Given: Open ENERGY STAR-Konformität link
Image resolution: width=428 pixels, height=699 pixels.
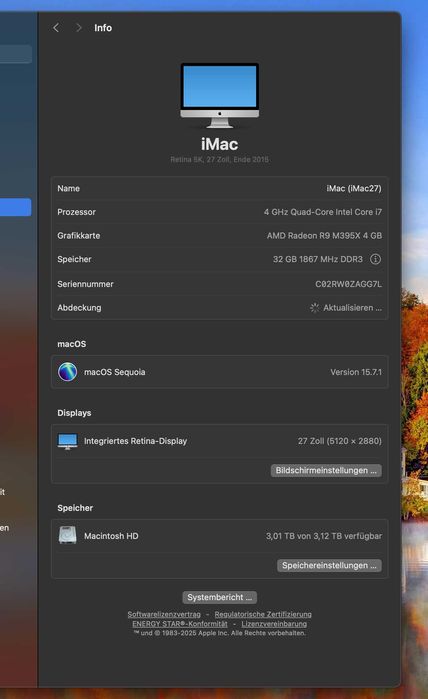Looking at the screenshot, I should (x=180, y=624).
